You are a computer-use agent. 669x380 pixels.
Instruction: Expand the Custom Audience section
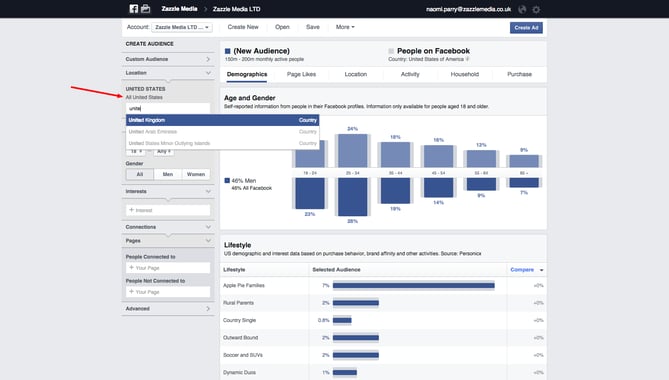click(168, 59)
